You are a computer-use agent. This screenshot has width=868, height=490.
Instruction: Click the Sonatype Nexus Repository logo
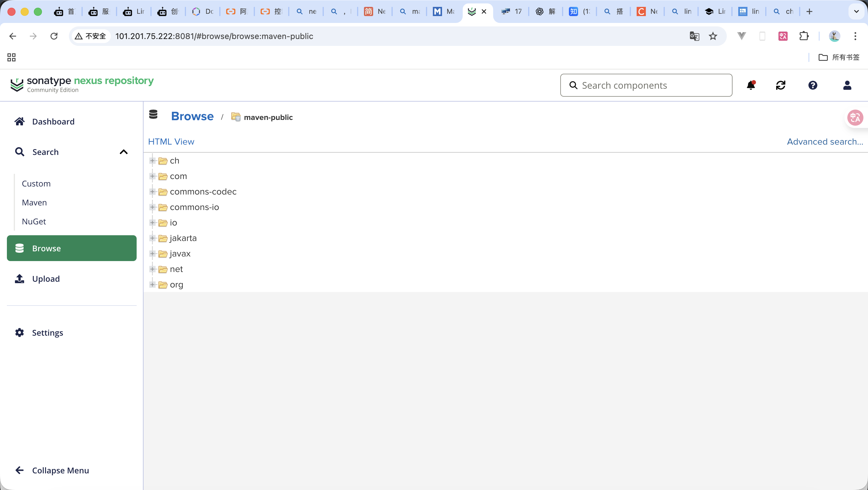click(x=82, y=84)
